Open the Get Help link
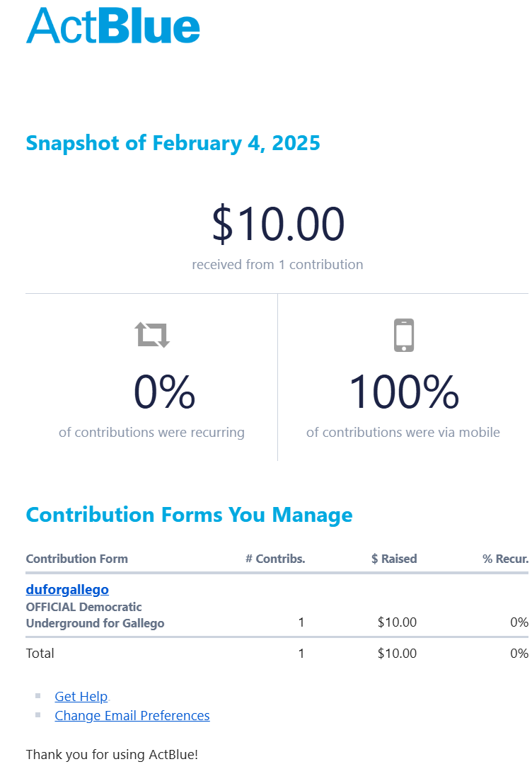 tap(81, 697)
